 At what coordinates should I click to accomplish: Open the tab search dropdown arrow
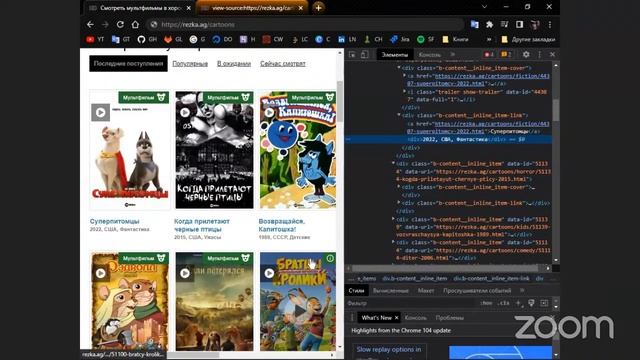click(x=484, y=7)
